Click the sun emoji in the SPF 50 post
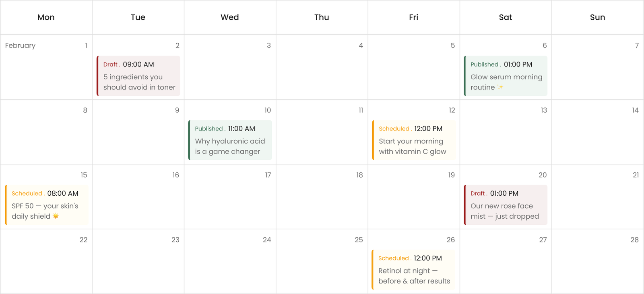 coord(56,216)
